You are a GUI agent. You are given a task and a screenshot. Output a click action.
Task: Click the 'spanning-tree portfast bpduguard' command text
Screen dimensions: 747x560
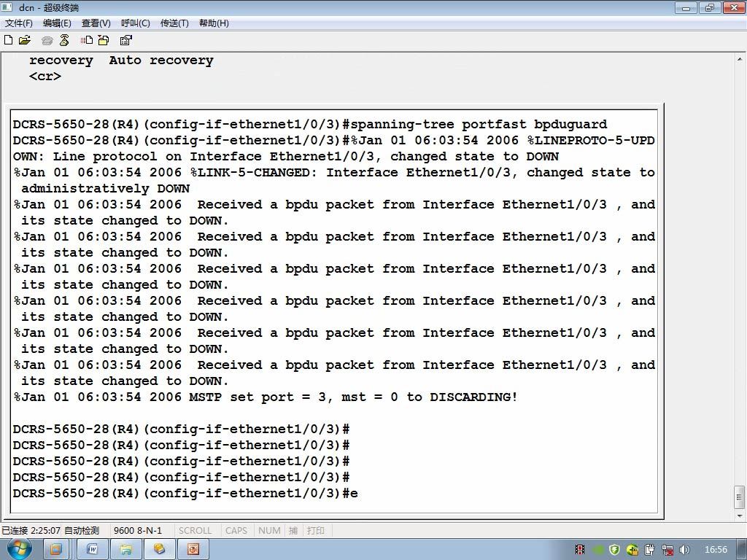479,125
